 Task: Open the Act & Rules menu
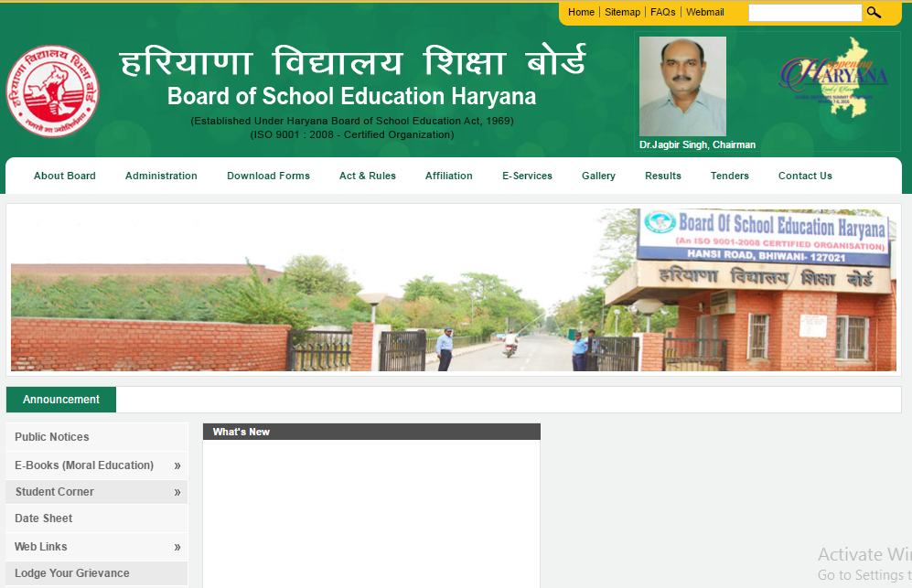point(368,176)
